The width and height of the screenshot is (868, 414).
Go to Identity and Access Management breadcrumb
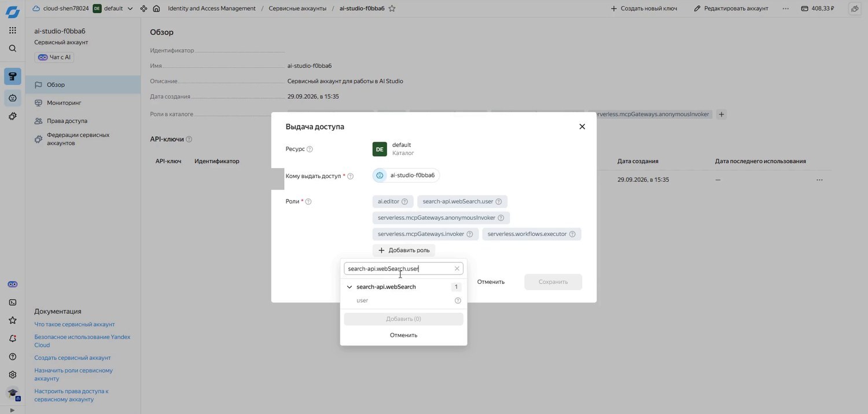pos(212,9)
